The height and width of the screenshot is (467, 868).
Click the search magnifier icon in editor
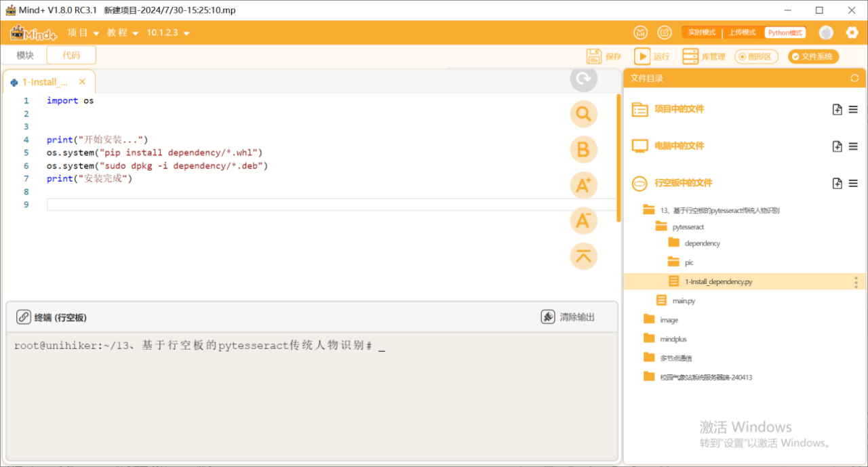click(583, 114)
